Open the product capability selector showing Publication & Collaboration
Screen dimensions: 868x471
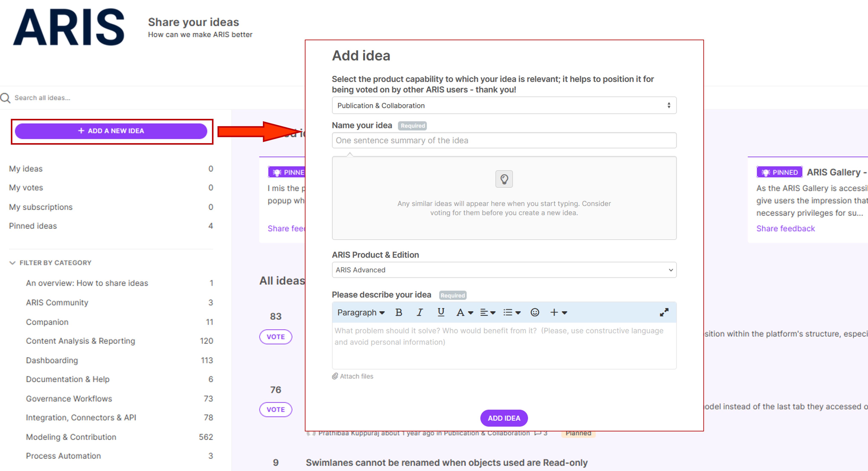tap(503, 105)
